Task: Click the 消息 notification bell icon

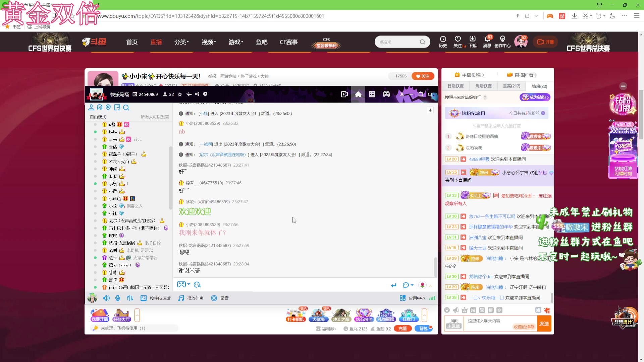Action: (x=487, y=42)
